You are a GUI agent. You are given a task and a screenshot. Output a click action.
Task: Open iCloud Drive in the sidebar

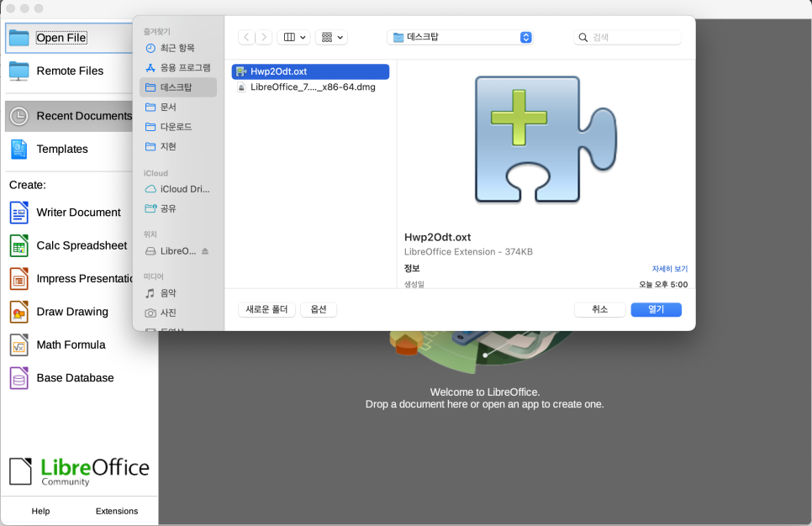click(x=177, y=189)
